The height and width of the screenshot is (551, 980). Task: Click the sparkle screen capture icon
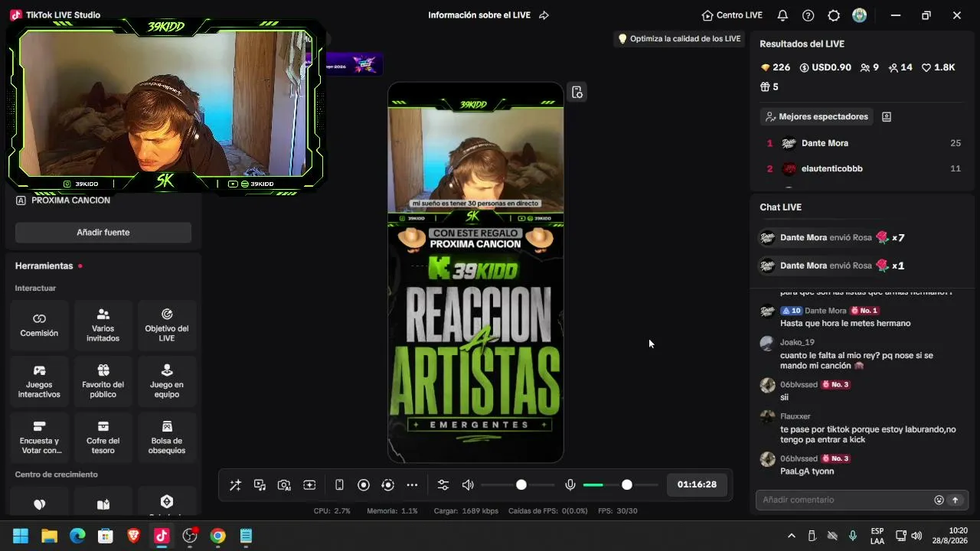tap(309, 484)
